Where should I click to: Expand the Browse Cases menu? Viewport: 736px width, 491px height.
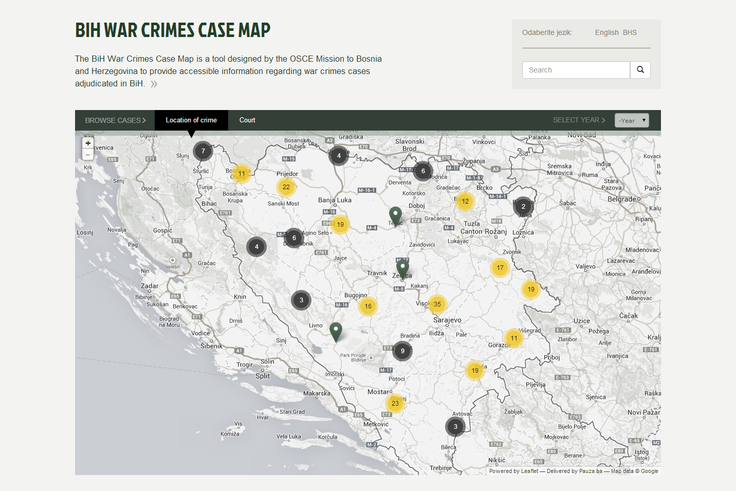click(x=115, y=120)
